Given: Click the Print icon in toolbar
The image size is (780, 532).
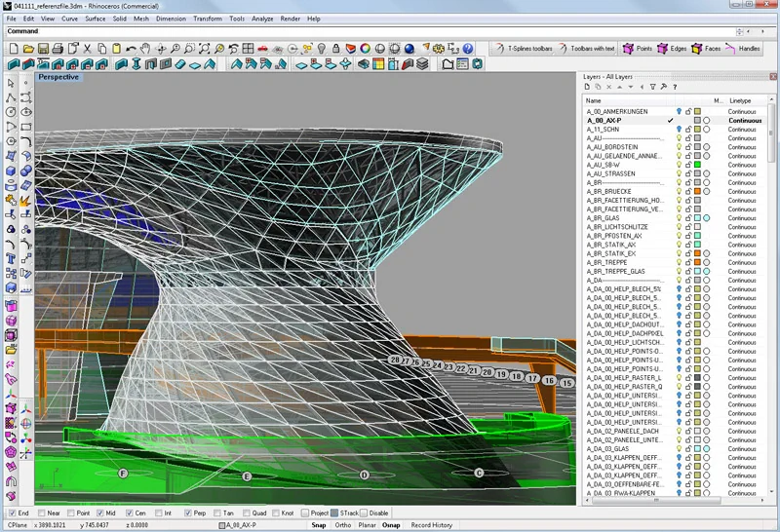Looking at the screenshot, I should tap(59, 48).
